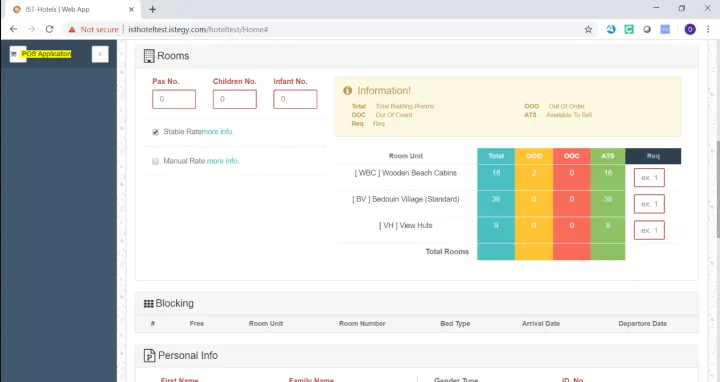Click the Blocking grid icon

pos(148,303)
